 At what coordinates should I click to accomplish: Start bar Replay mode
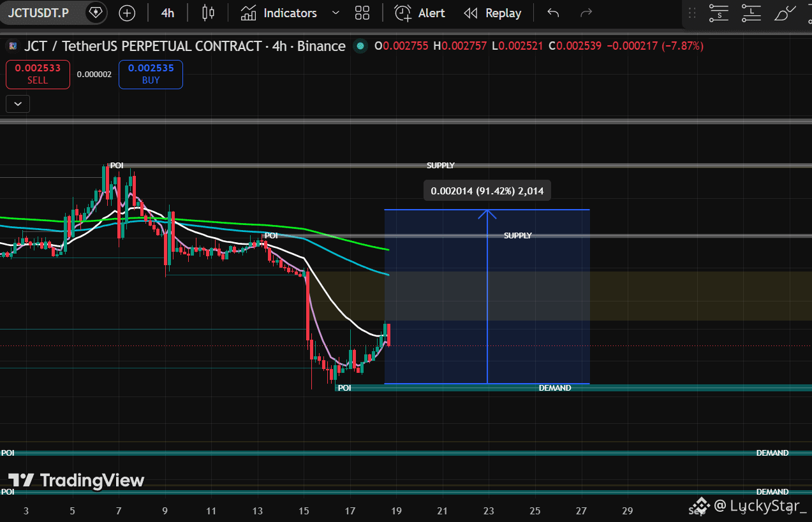coord(492,13)
